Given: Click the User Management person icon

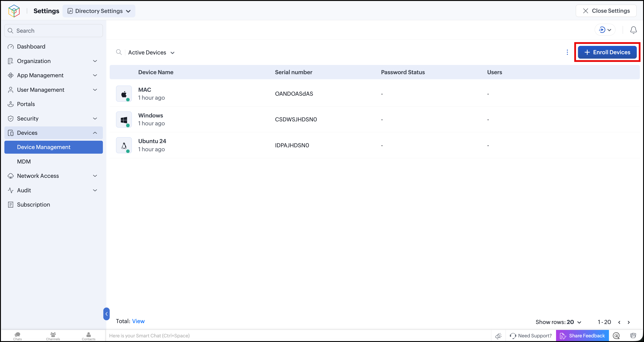Looking at the screenshot, I should click(x=11, y=90).
